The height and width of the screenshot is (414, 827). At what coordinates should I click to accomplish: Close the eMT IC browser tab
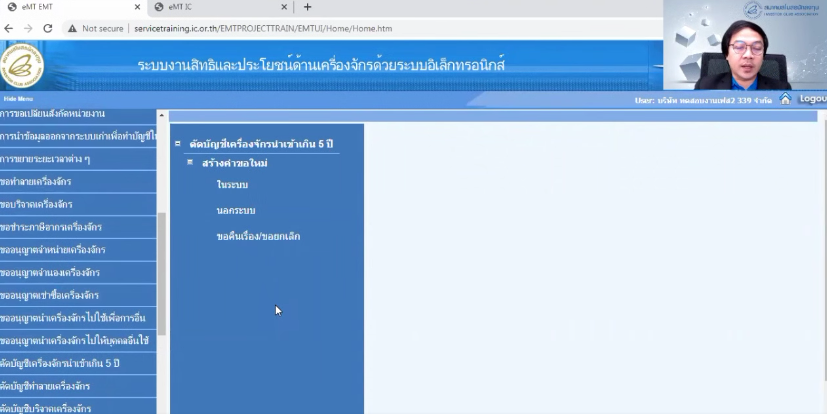[x=284, y=7]
